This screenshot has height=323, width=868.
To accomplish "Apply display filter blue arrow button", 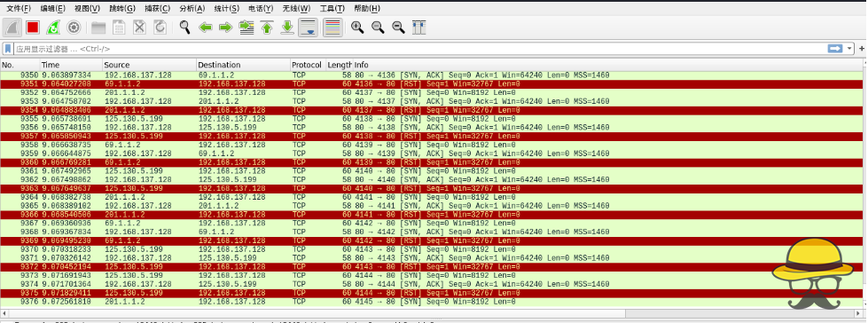I will click(835, 49).
